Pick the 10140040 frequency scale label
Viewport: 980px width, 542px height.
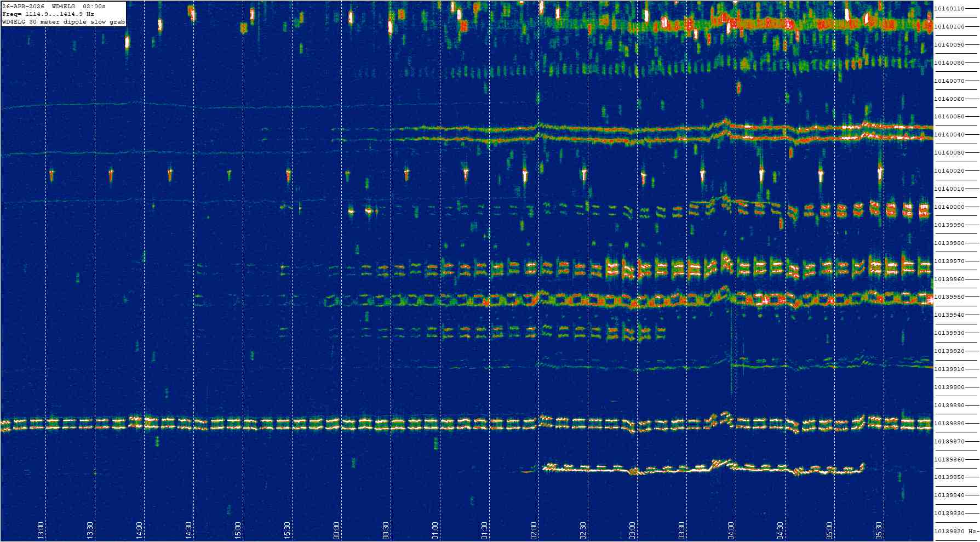tap(949, 135)
